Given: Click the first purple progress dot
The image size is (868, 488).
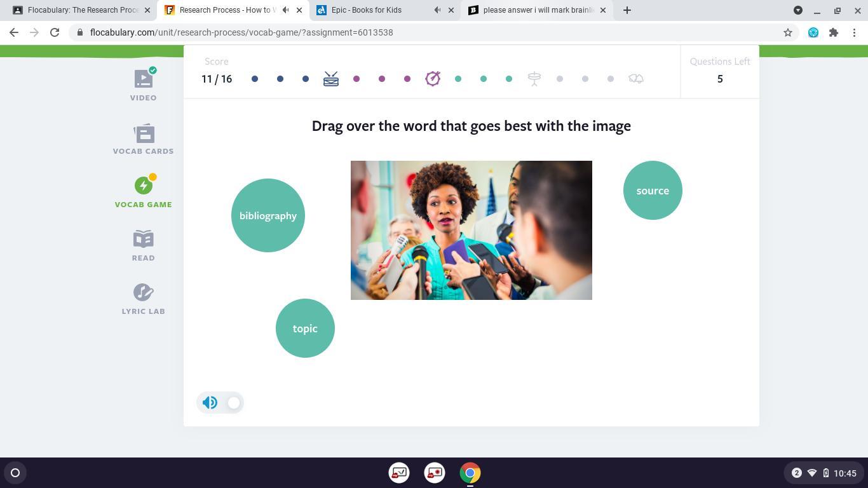Looking at the screenshot, I should [x=356, y=79].
